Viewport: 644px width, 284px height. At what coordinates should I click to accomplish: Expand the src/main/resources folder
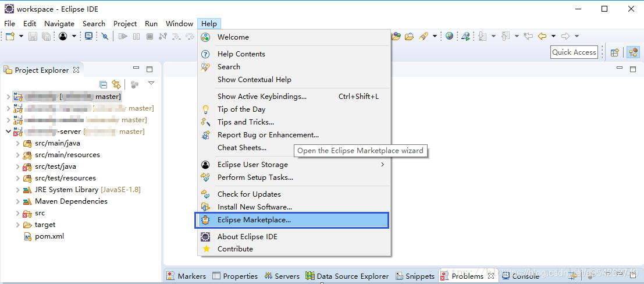coord(17,155)
